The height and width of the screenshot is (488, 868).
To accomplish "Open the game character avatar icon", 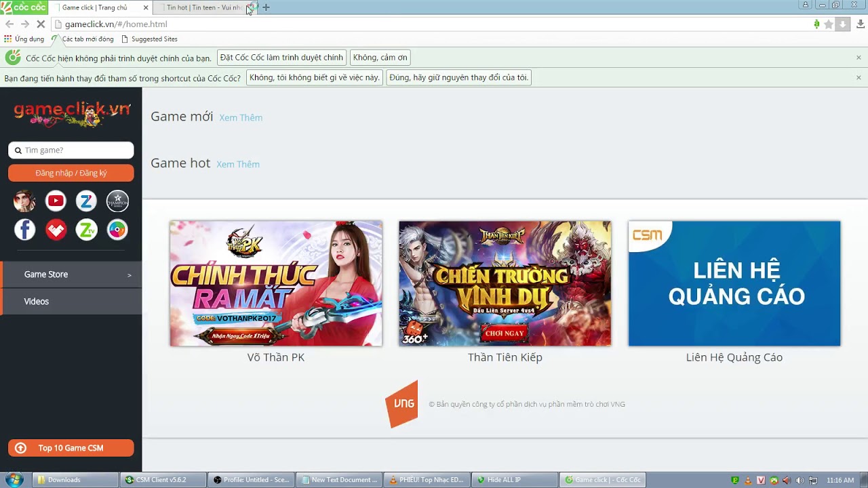I will (x=25, y=201).
